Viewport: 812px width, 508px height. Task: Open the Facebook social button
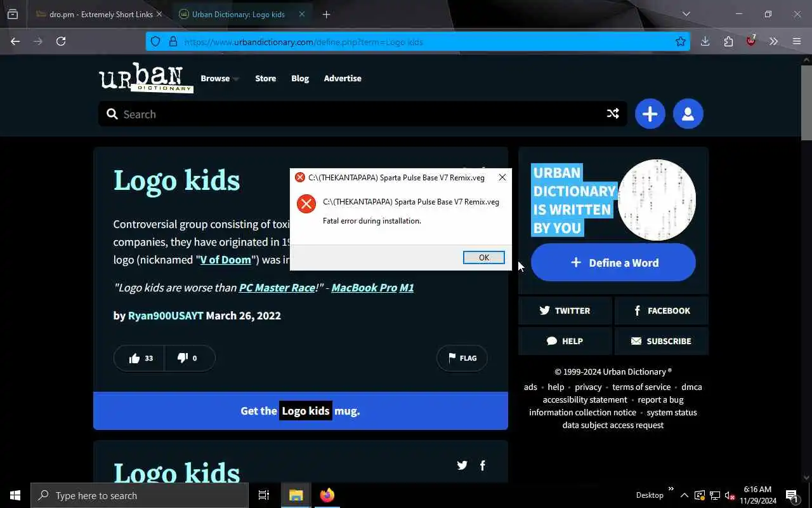pyautogui.click(x=662, y=311)
